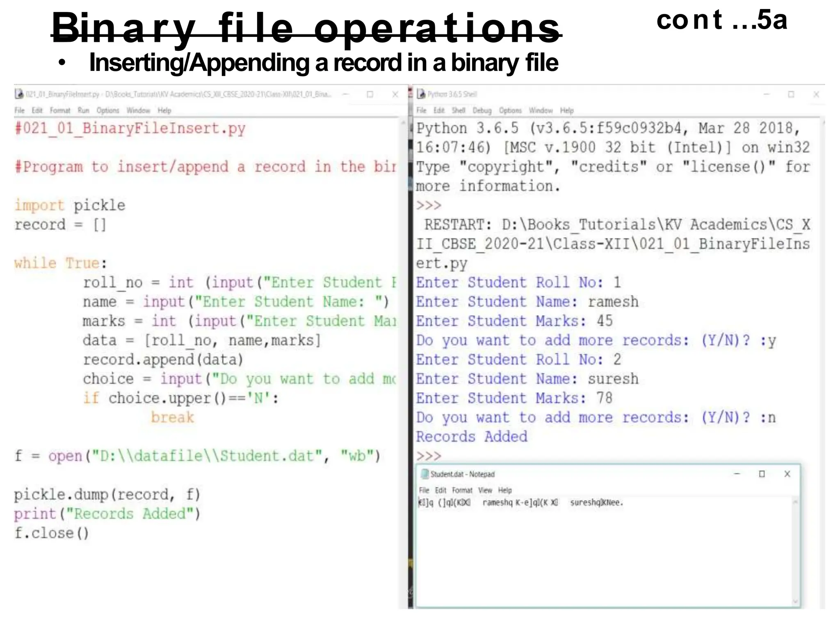Image resolution: width=840 pixels, height=630 pixels.
Task: Close the Python 3.6.5 Shell window
Action: click(816, 94)
